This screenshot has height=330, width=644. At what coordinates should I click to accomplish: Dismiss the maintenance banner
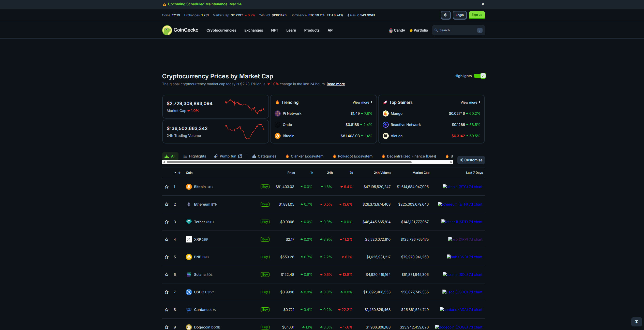point(483,4)
